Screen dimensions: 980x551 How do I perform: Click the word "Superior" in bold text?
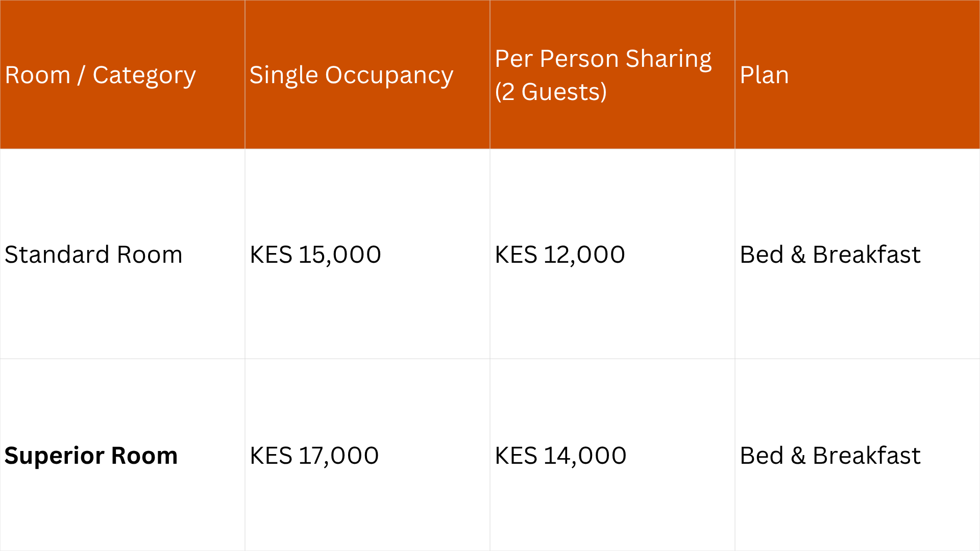pos(54,456)
